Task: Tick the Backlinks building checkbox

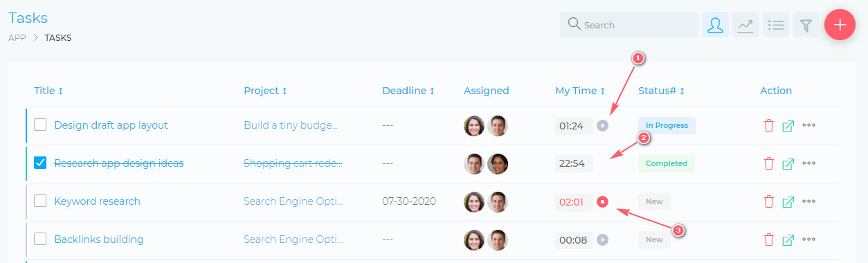Action: pos(40,239)
